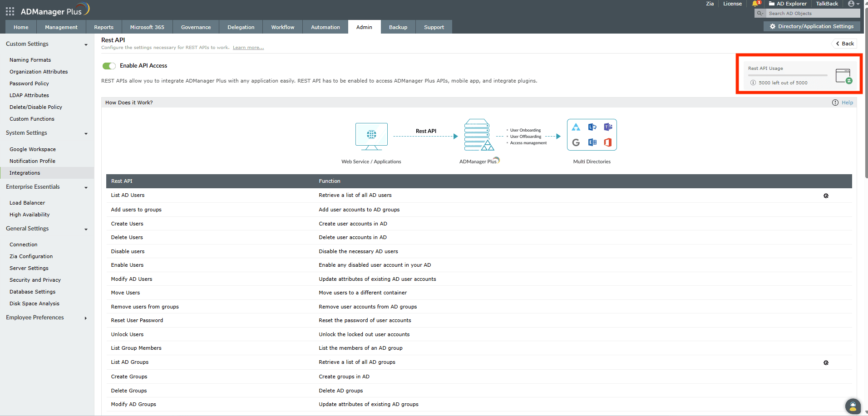Open the user account avatar menu
This screenshot has width=868, height=416.
pyautogui.click(x=853, y=4)
